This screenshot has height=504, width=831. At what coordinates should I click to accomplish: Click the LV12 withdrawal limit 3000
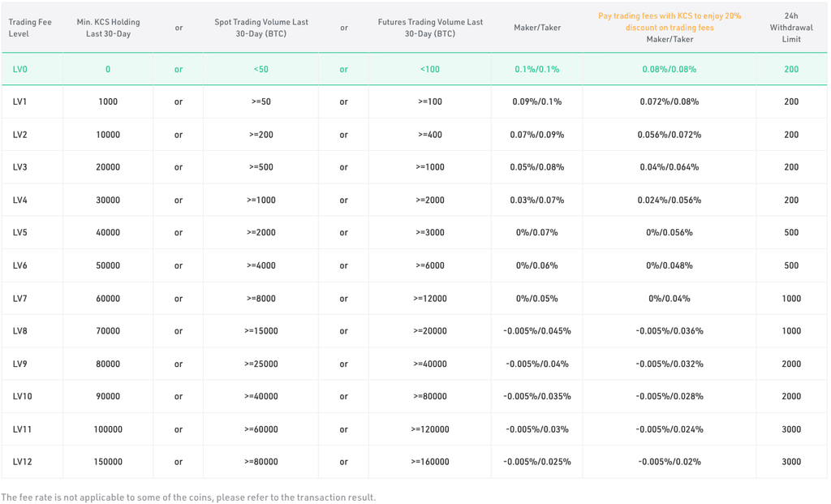(x=791, y=462)
